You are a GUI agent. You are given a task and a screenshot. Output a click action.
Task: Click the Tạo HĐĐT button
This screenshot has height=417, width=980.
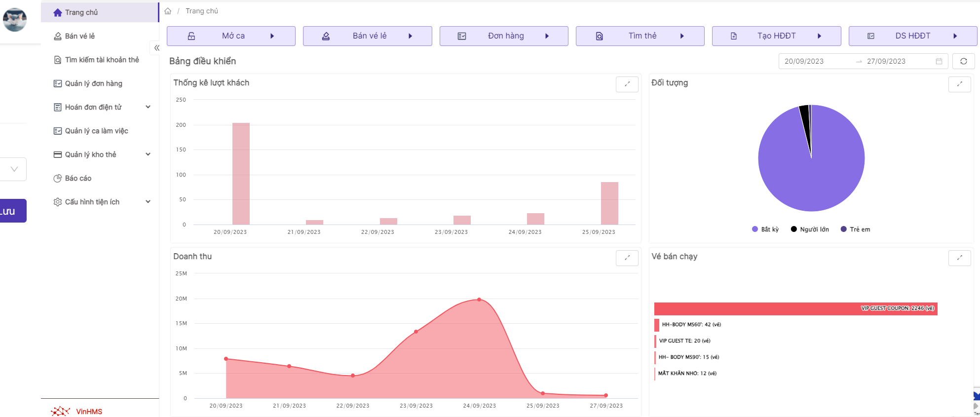776,36
